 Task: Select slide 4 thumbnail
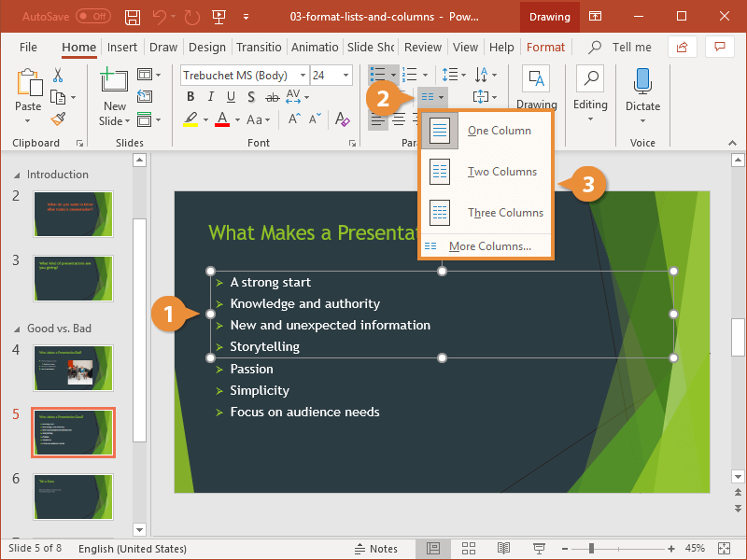73,368
